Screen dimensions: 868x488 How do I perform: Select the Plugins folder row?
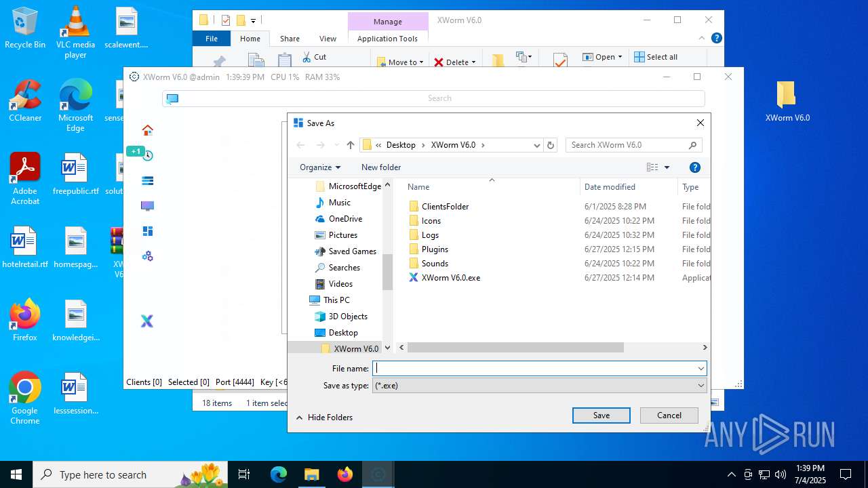point(435,249)
